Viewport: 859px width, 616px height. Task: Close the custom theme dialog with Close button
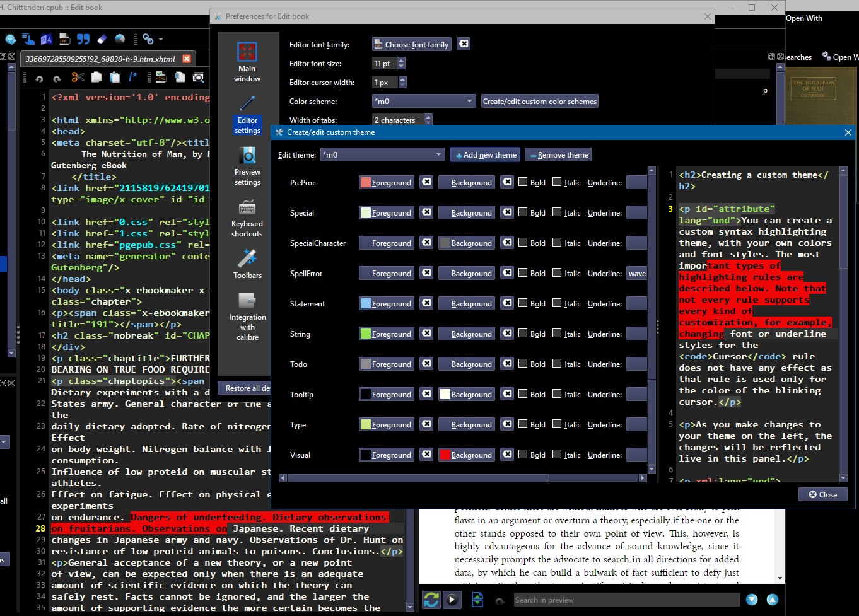[823, 494]
